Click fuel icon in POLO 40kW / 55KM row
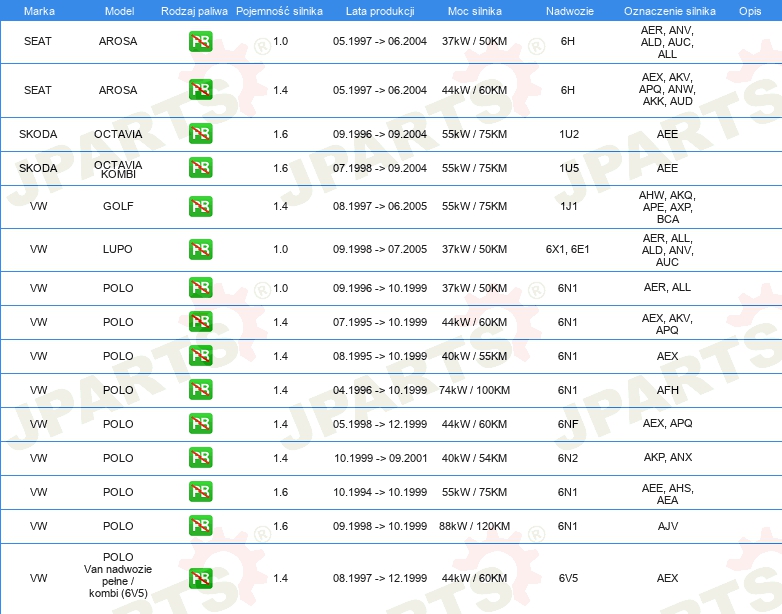 click(x=200, y=356)
